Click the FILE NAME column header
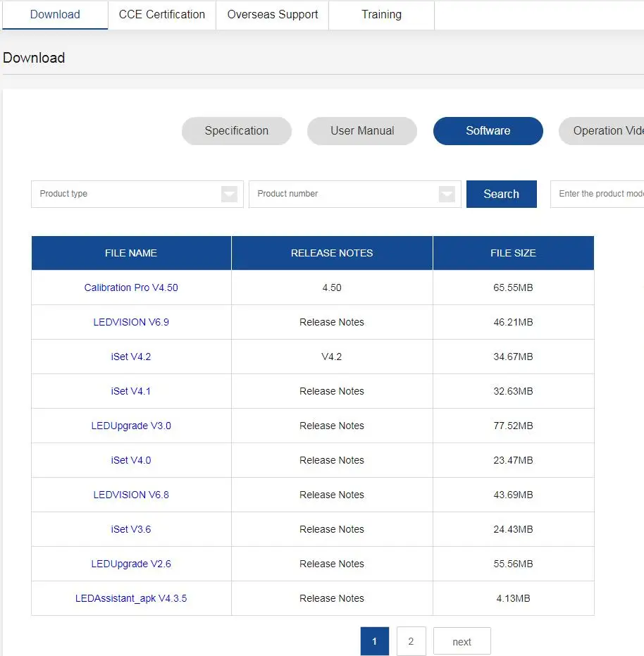The width and height of the screenshot is (644, 656). click(131, 253)
